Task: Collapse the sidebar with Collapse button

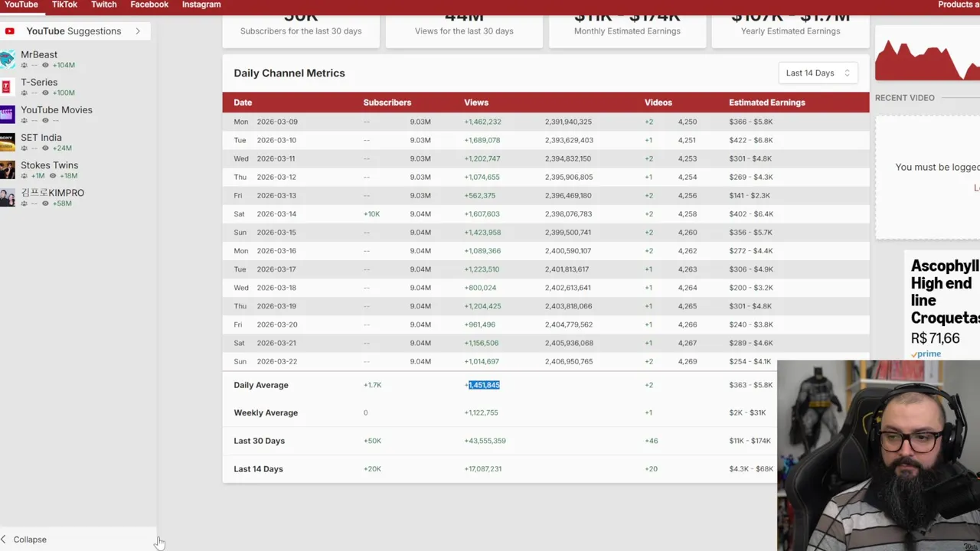Action: (30, 540)
